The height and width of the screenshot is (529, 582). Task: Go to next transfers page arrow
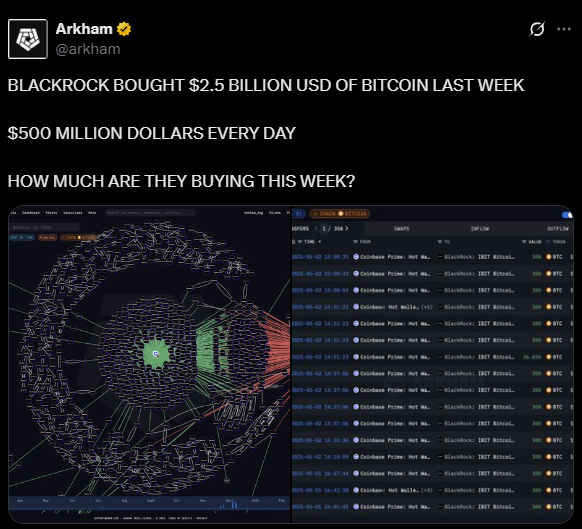pyautogui.click(x=347, y=229)
